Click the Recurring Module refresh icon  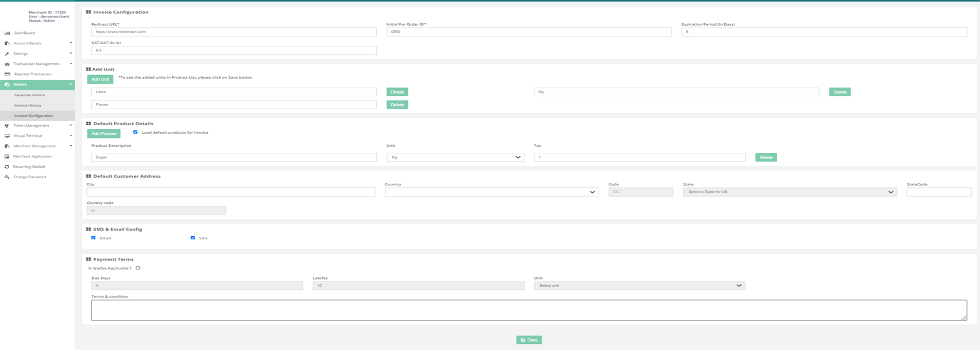point(7,167)
